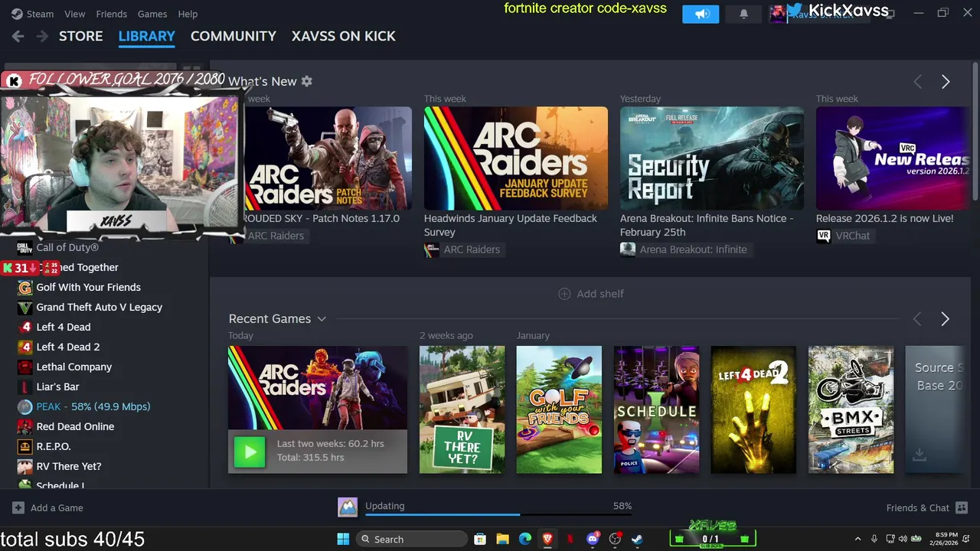Select "Liar's Bar" in the game list
This screenshot has width=980, height=551.
pos(57,386)
